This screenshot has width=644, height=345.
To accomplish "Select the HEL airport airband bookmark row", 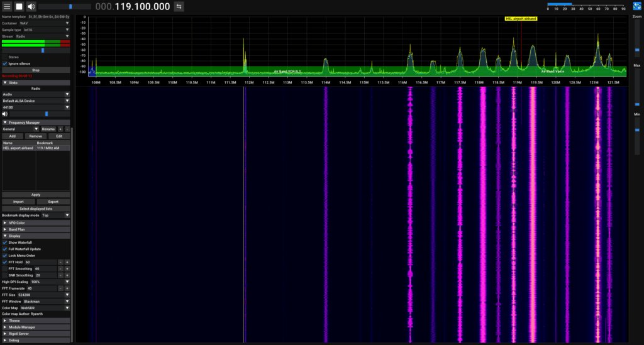I will [x=36, y=148].
